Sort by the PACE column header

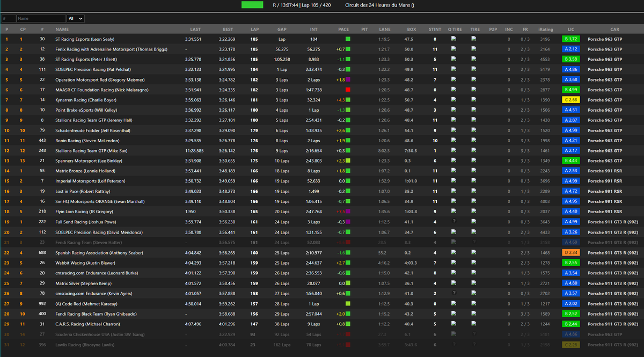(x=343, y=29)
